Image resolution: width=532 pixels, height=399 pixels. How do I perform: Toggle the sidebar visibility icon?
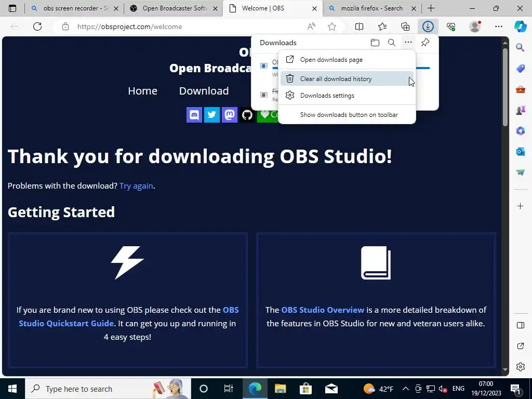(x=520, y=325)
